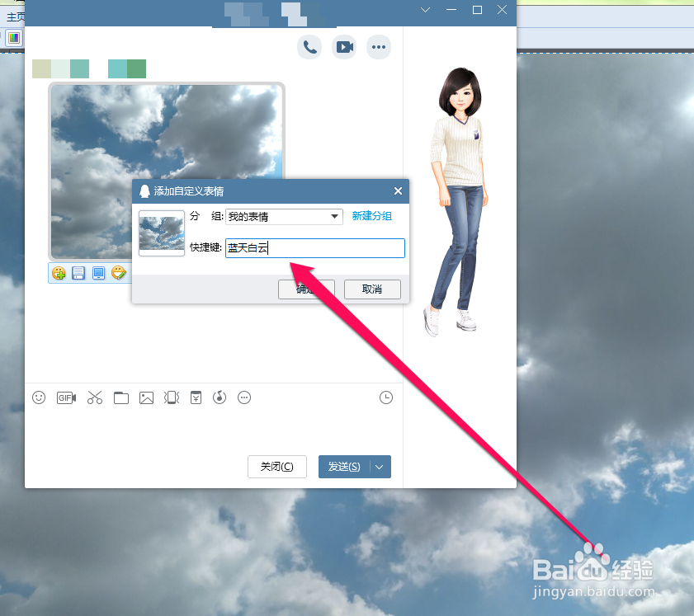Add the image to emoticons via yellow plus face
This screenshot has height=616, width=694.
(59, 273)
